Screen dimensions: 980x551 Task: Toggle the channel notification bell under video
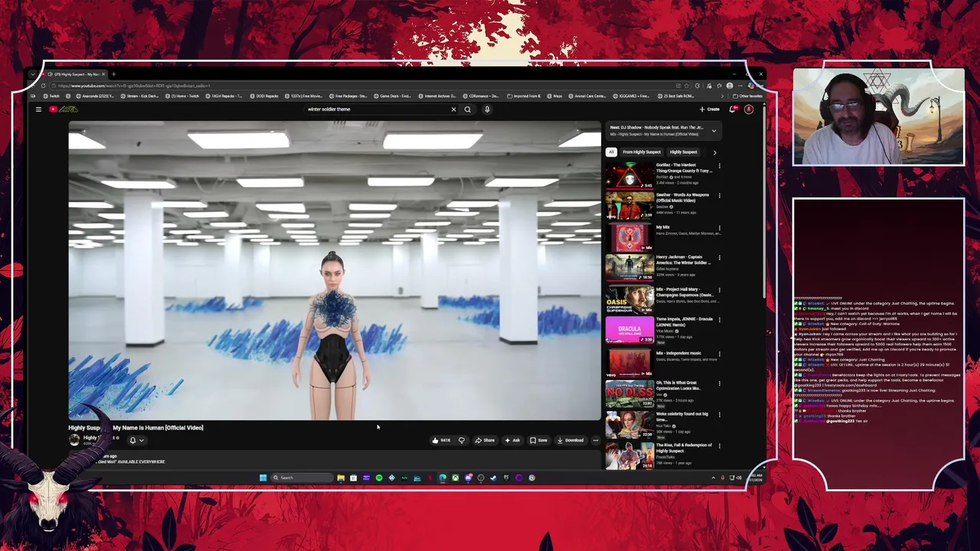tap(132, 440)
